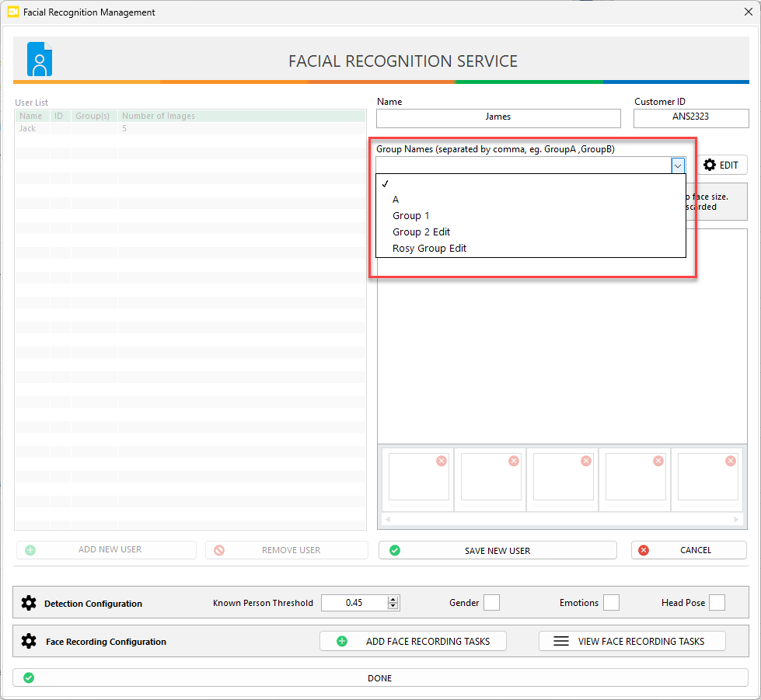Click the Detection Configuration gear icon
This screenshot has width=761, height=700.
tap(29, 603)
